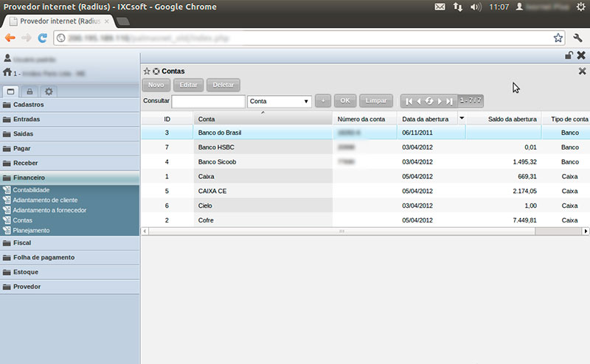
Task: Click the padlock icon in the top panel bar
Action: pos(569,55)
